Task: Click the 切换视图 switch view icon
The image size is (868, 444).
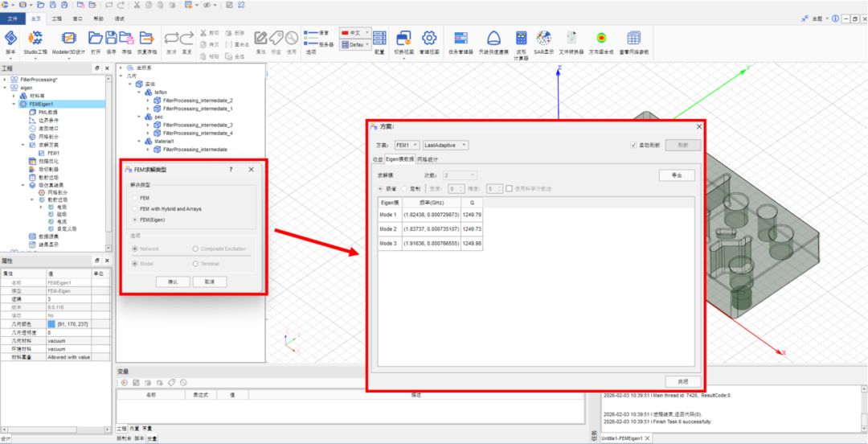Action: pyautogui.click(x=403, y=38)
